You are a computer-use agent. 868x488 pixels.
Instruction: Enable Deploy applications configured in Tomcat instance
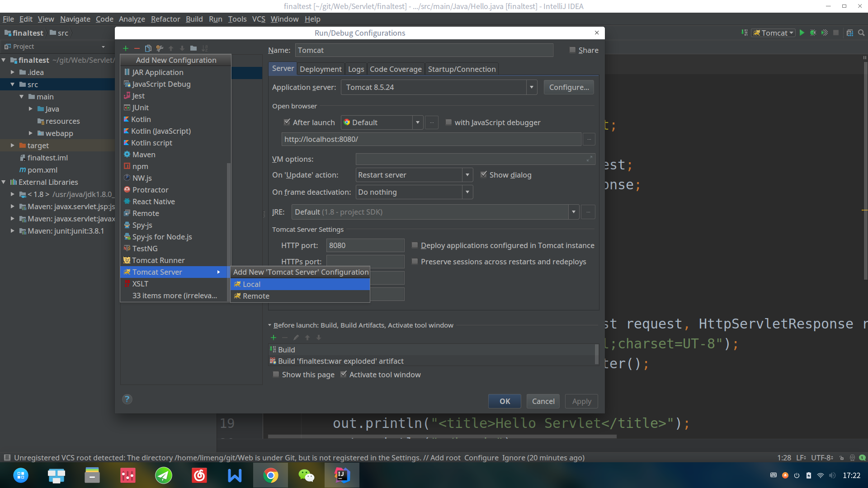click(415, 245)
